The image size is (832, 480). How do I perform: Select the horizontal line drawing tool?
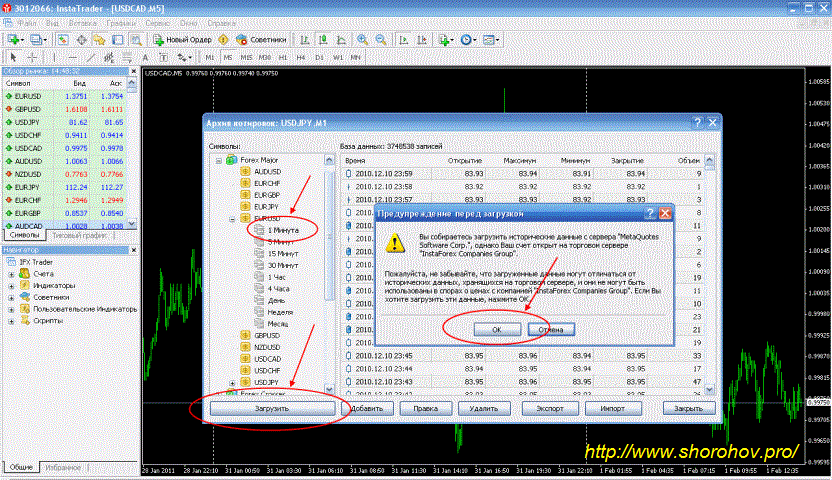point(73,57)
